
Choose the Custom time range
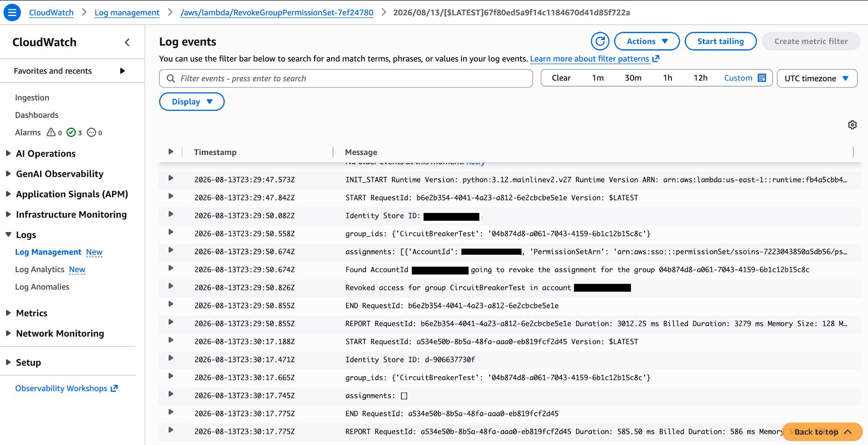tap(738, 78)
